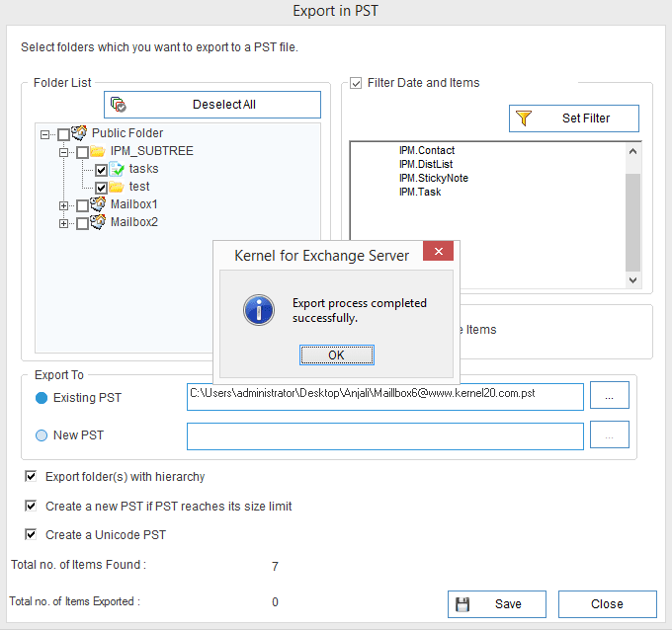The width and height of the screenshot is (672, 630).
Task: Uncheck the tasks folder checkbox
Action: 101,170
